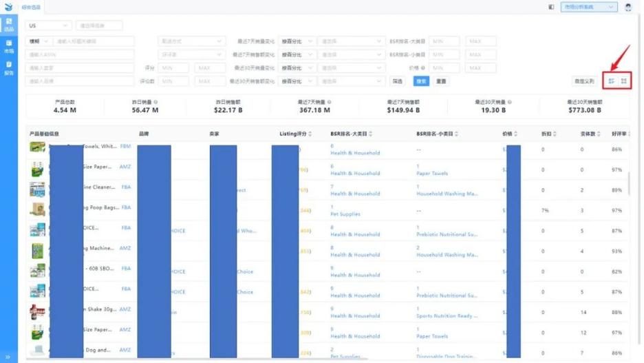Open the 报告 sidebar section

(9, 68)
